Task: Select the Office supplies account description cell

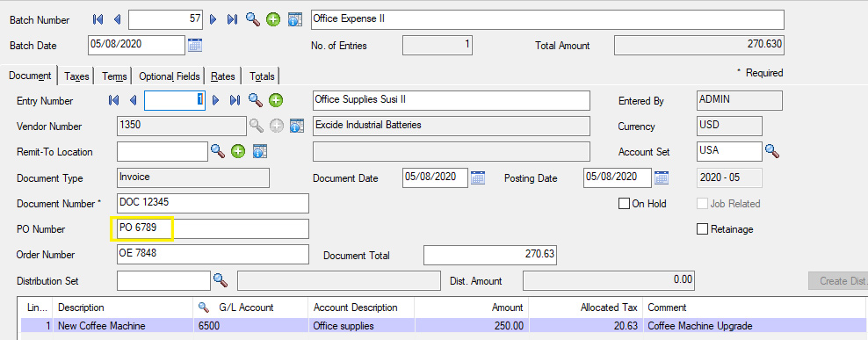Action: [361, 326]
